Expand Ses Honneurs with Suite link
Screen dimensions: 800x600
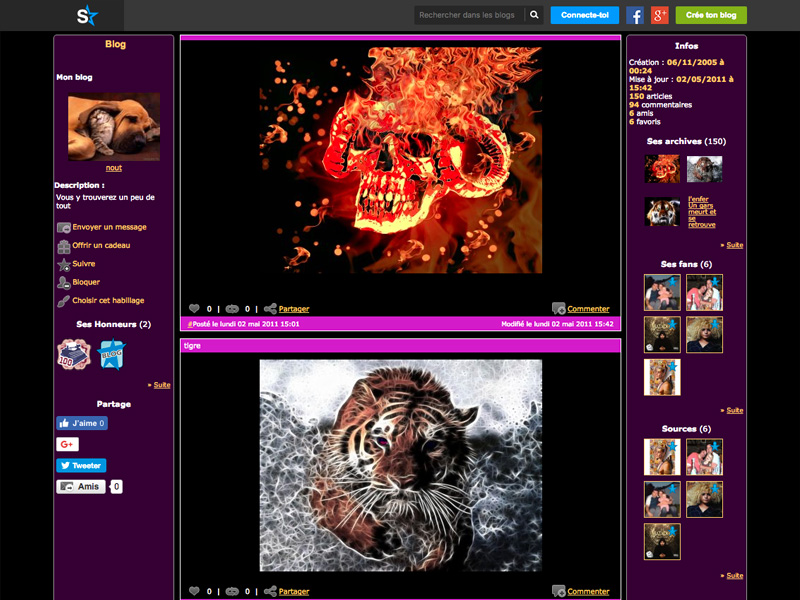pyautogui.click(x=161, y=384)
